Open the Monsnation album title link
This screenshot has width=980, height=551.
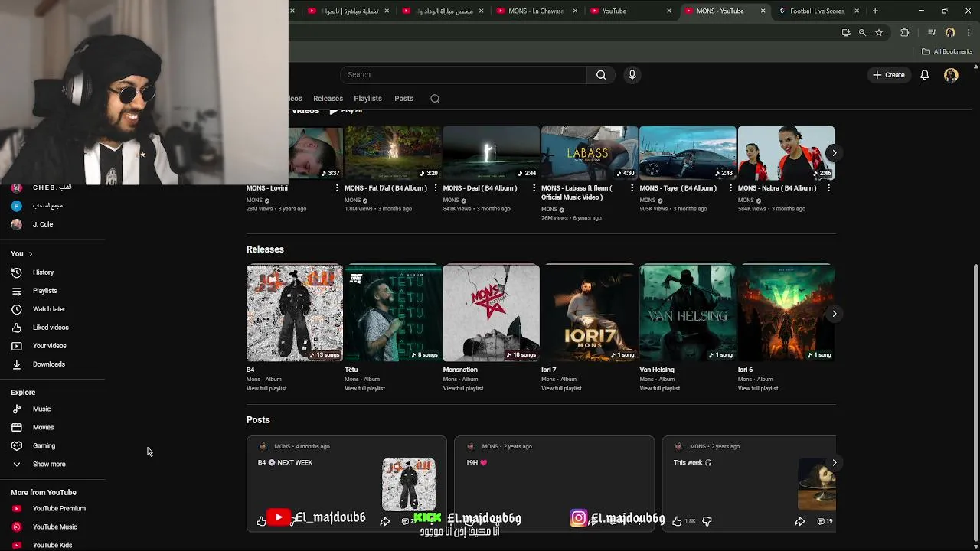(x=460, y=370)
